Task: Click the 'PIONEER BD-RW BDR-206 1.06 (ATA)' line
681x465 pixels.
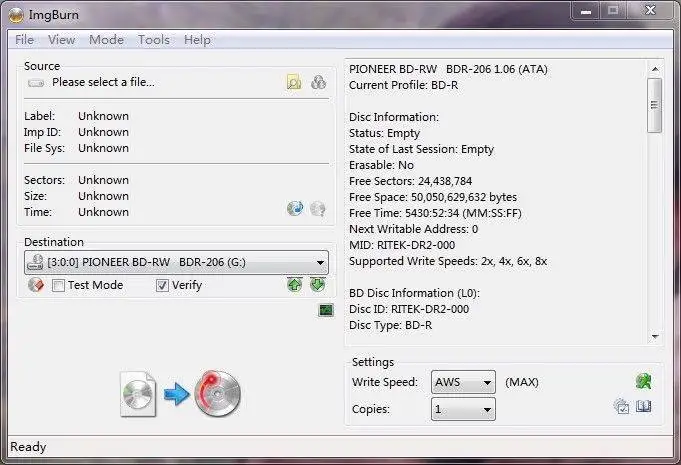Action: click(x=448, y=69)
